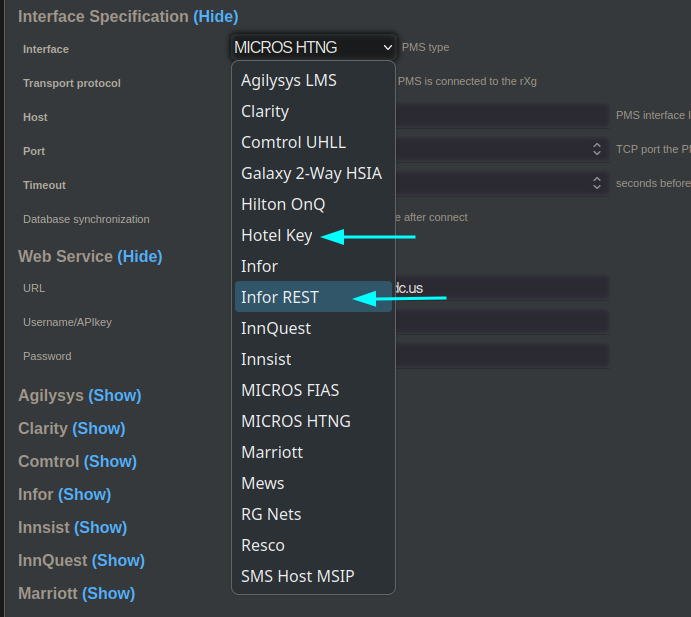The width and height of the screenshot is (691, 617).
Task: Open the Interface PMS type dropdown
Action: point(313,47)
